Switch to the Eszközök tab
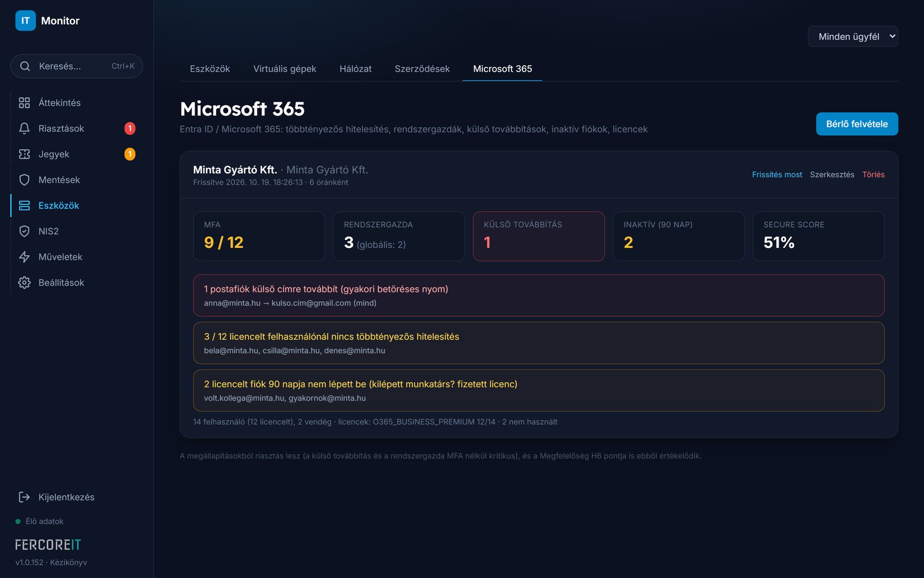Viewport: 924px width, 578px height. tap(210, 69)
